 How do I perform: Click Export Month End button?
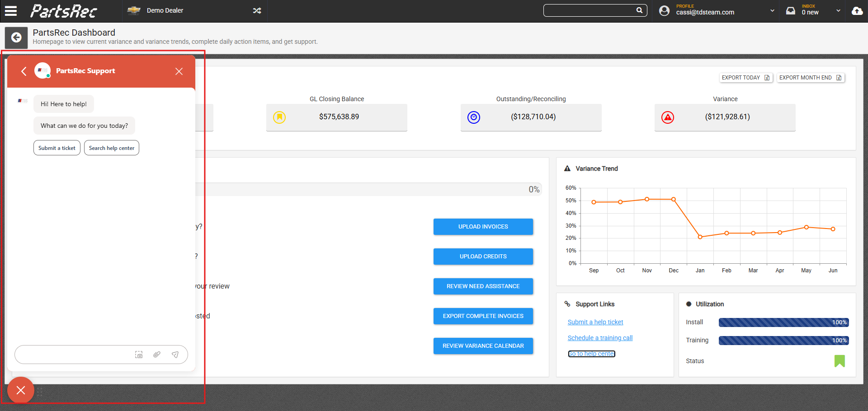[811, 78]
